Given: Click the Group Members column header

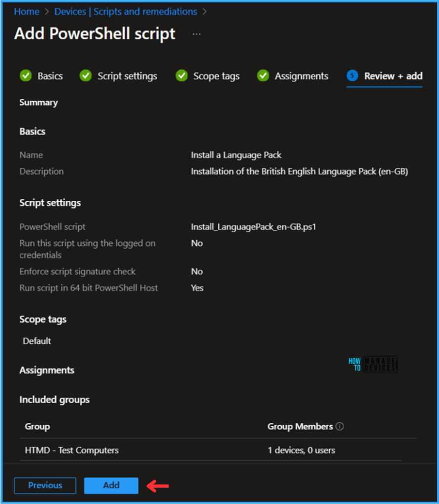Looking at the screenshot, I should pos(300,427).
